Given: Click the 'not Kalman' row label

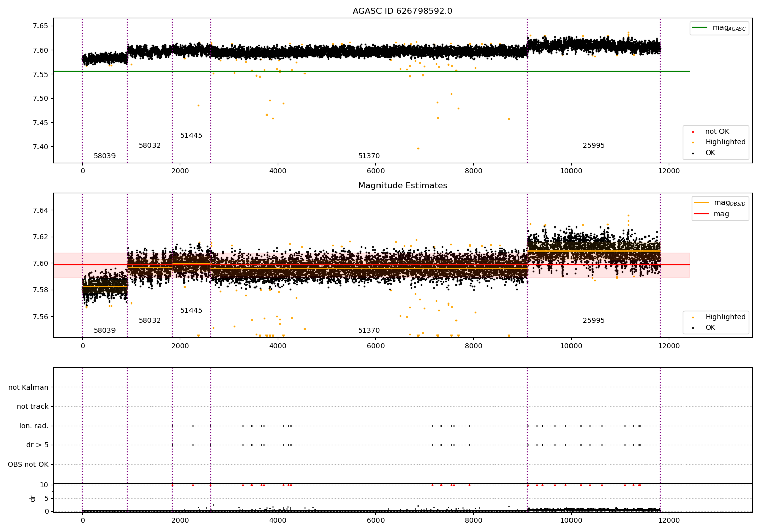Looking at the screenshot, I should pyautogui.click(x=28, y=387).
